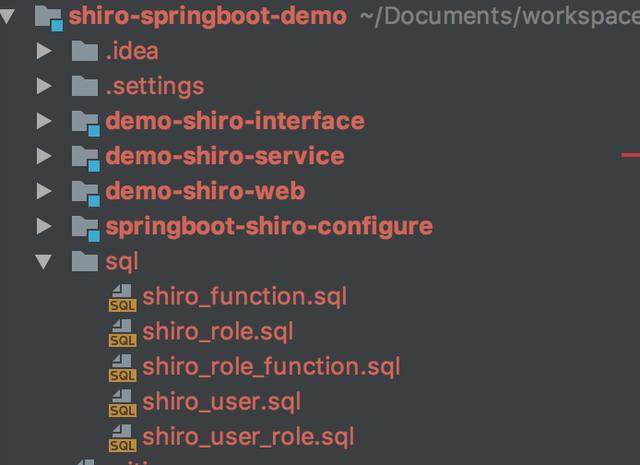The image size is (640, 465).
Task: Select the .settings folder label
Action: (x=155, y=87)
